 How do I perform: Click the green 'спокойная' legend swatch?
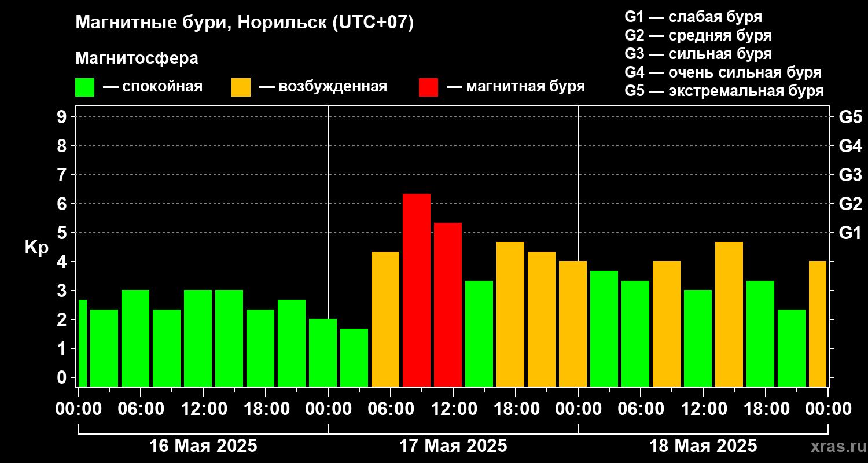click(84, 87)
